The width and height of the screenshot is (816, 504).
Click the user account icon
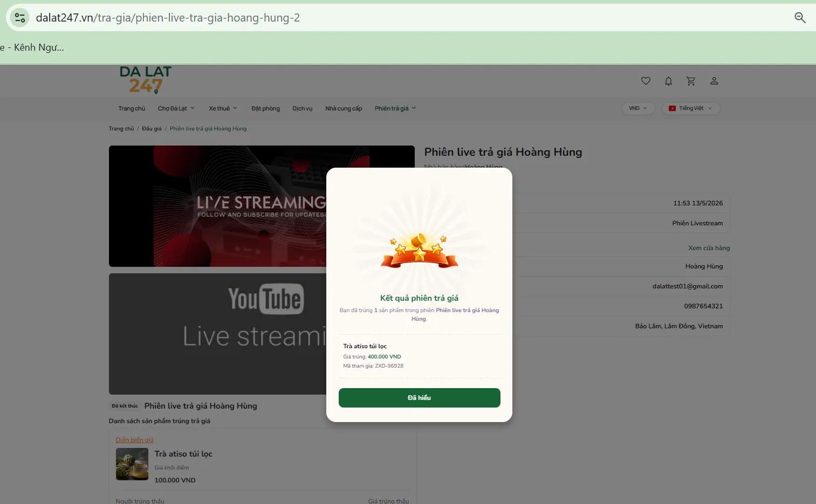(x=714, y=81)
